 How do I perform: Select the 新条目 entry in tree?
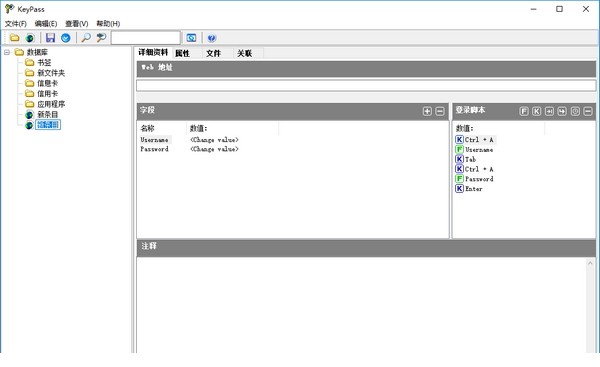(x=47, y=114)
